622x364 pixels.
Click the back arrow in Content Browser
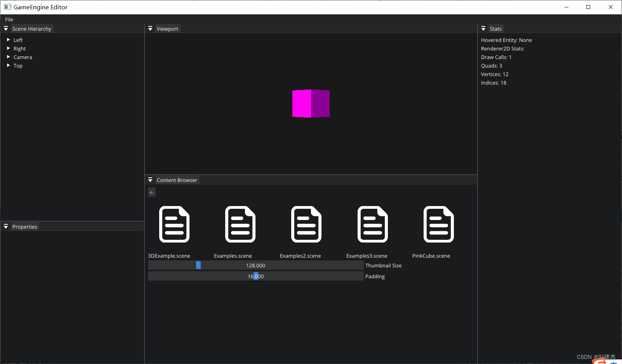point(151,192)
